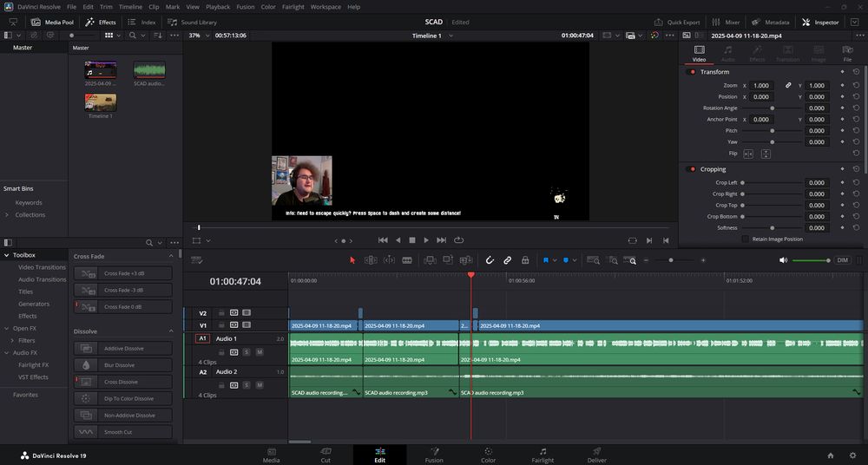
Task: Solo the Audio 2 track (S button)
Action: pos(247,385)
